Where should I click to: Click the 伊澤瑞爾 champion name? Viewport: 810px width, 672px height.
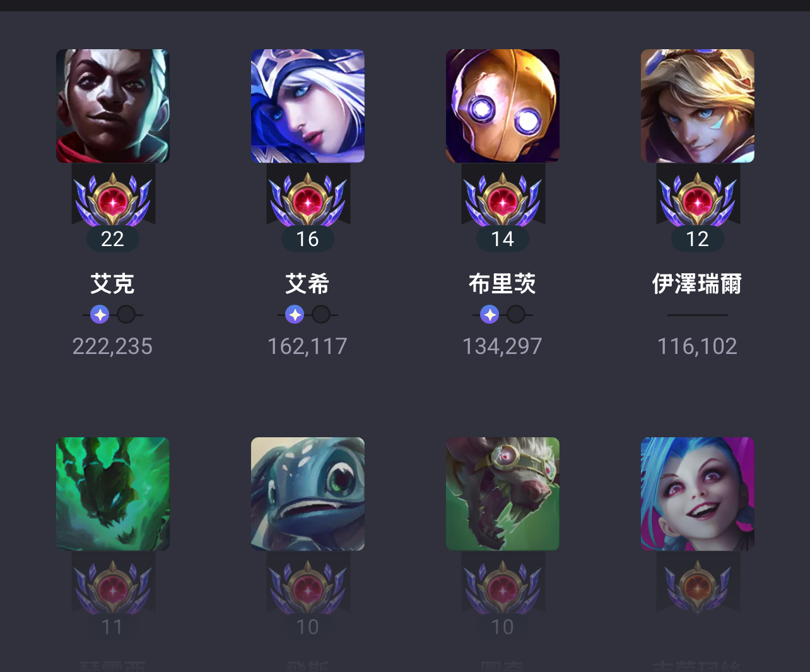[x=698, y=284]
